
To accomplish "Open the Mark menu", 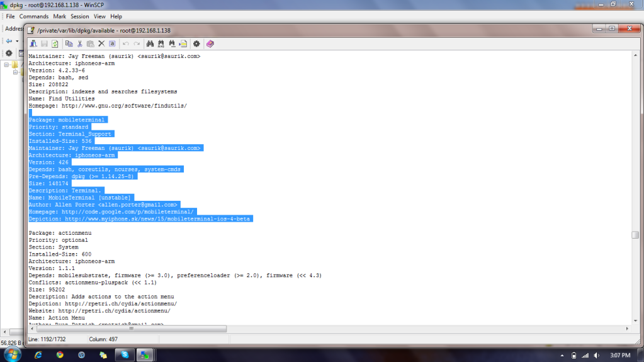I will coord(60,16).
